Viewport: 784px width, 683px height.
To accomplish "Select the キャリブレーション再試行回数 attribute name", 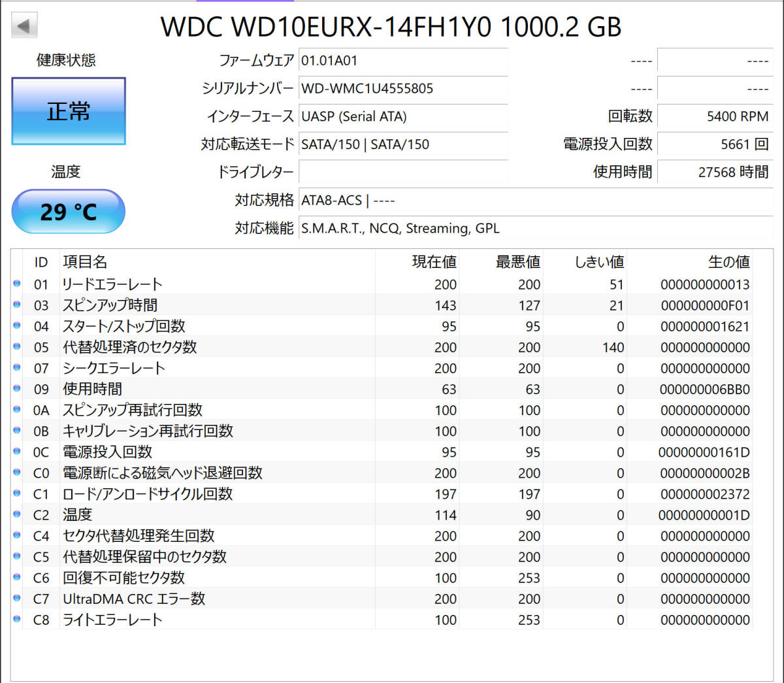I will point(148,431).
